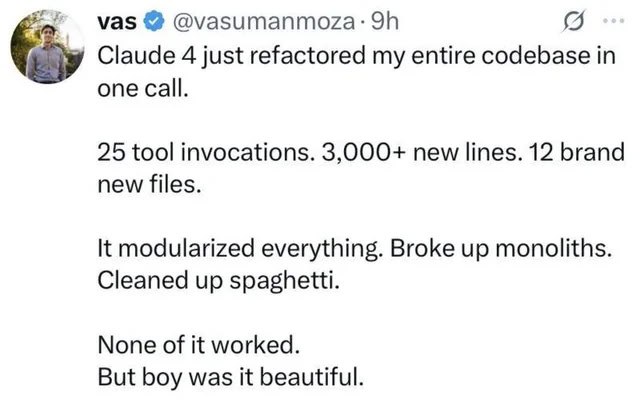The width and height of the screenshot is (640, 400).
Task: Open vas's profile picture
Action: (47, 46)
